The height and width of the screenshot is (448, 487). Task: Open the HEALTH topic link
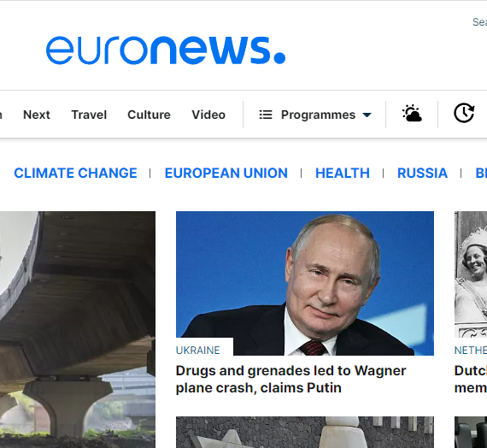tap(343, 174)
